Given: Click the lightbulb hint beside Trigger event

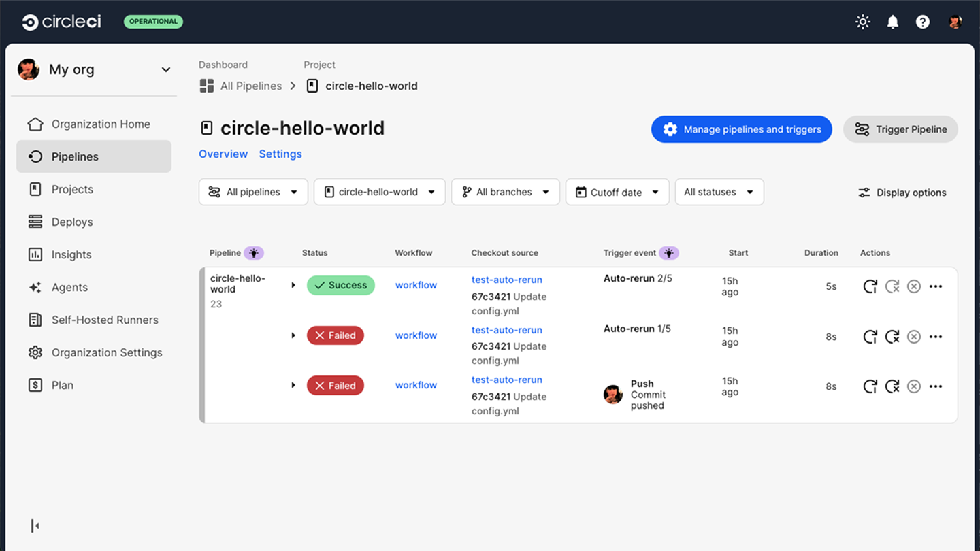Looking at the screenshot, I should [x=669, y=253].
